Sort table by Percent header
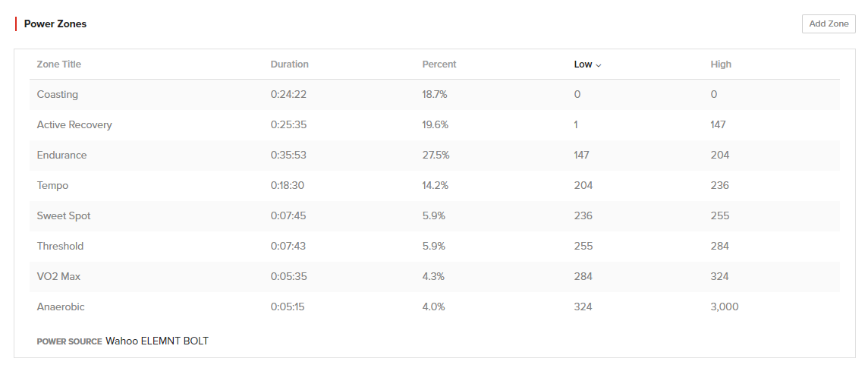Image resolution: width=868 pixels, height=371 pixels. [439, 64]
